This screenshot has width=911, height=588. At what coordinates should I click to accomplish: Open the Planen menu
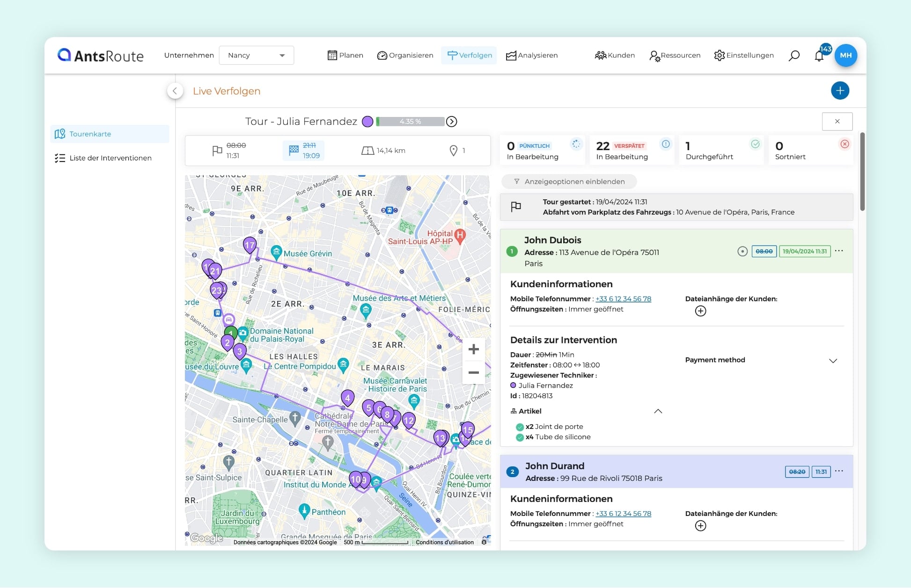point(345,55)
